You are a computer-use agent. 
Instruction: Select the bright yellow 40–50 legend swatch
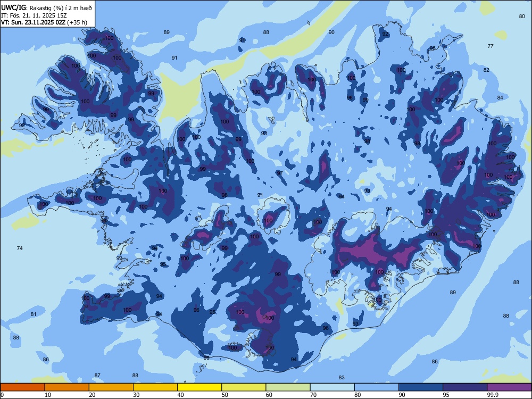click(199, 387)
